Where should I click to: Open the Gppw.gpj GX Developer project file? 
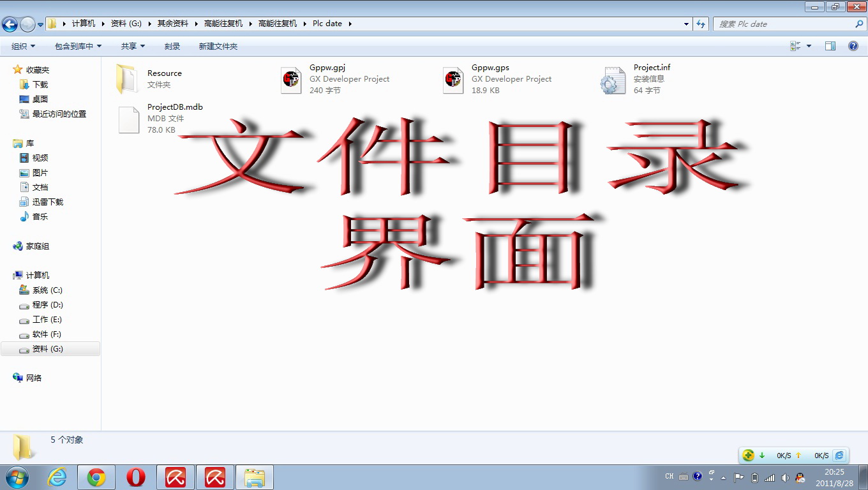[x=291, y=80]
